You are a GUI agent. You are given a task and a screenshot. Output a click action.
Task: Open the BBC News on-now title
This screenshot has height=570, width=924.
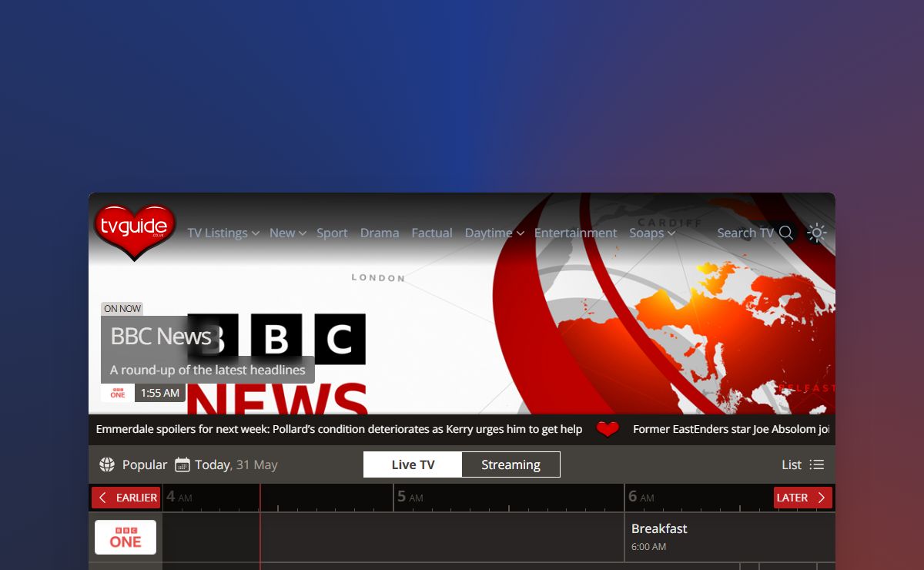pos(161,337)
